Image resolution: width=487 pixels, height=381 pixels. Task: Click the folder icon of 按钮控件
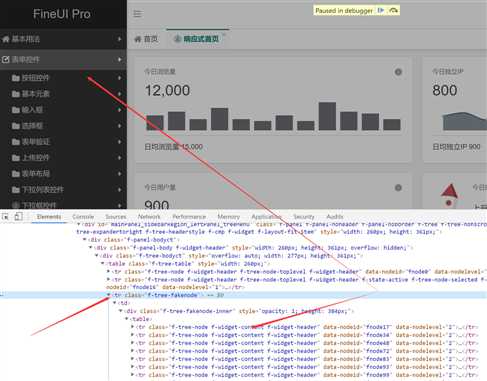point(16,78)
